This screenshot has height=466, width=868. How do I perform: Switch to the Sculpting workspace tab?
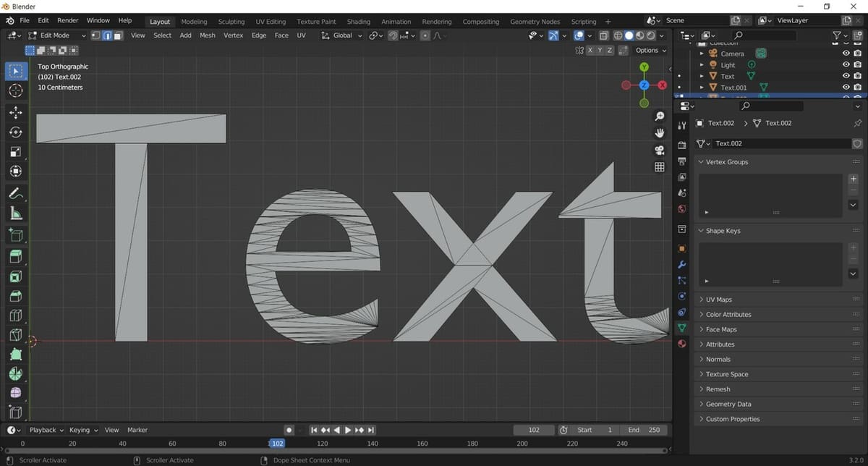231,22
